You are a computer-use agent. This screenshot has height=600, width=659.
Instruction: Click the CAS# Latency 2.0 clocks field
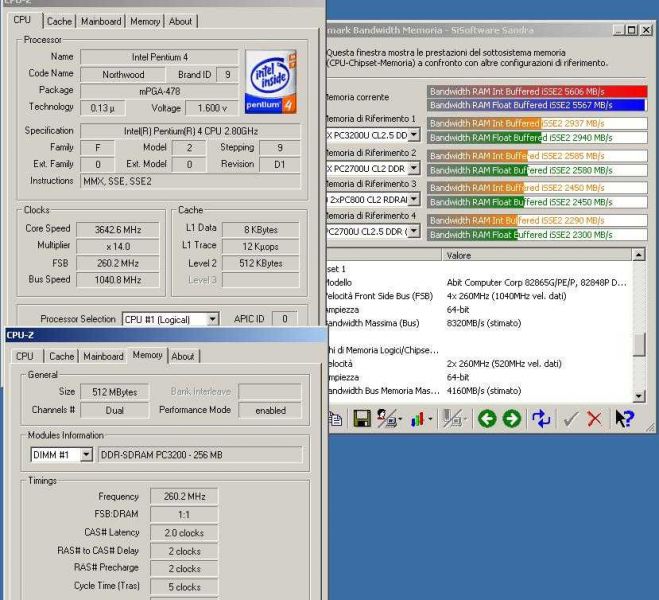click(x=184, y=533)
